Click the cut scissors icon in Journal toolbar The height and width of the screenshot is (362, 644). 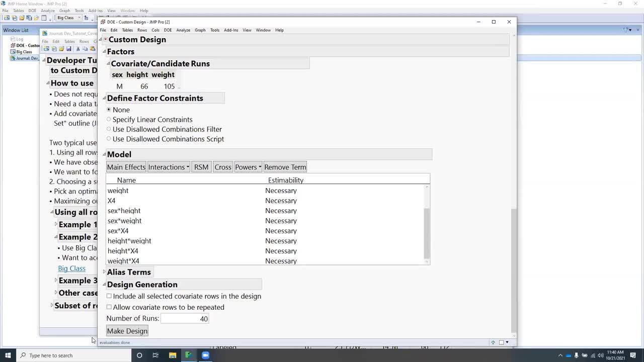point(77,49)
